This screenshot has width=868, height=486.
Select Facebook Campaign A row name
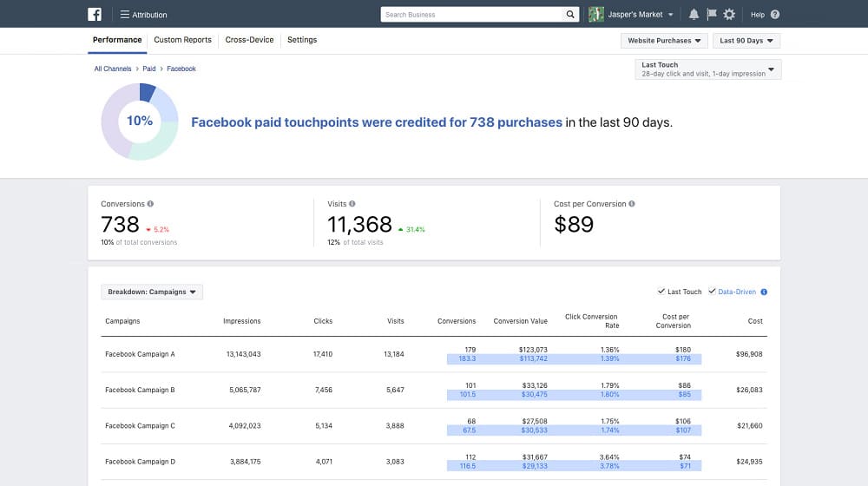pyautogui.click(x=140, y=354)
